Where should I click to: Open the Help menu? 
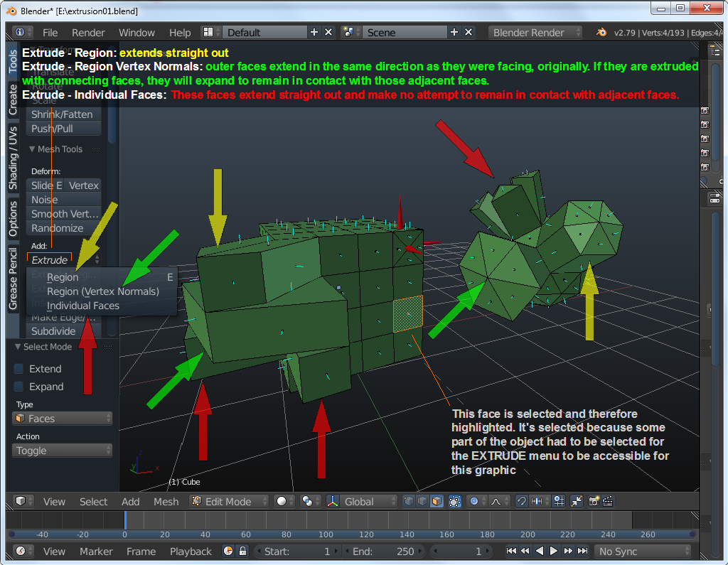pyautogui.click(x=180, y=33)
